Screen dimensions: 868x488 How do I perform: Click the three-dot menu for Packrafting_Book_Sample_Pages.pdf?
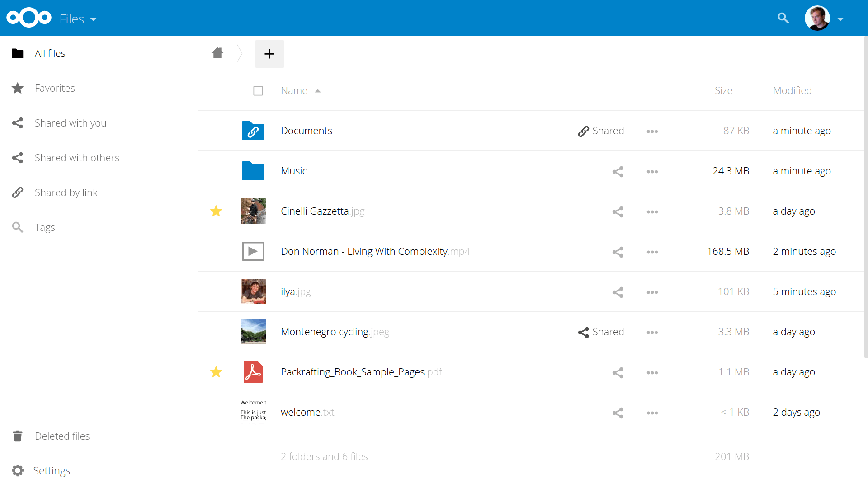click(x=653, y=372)
